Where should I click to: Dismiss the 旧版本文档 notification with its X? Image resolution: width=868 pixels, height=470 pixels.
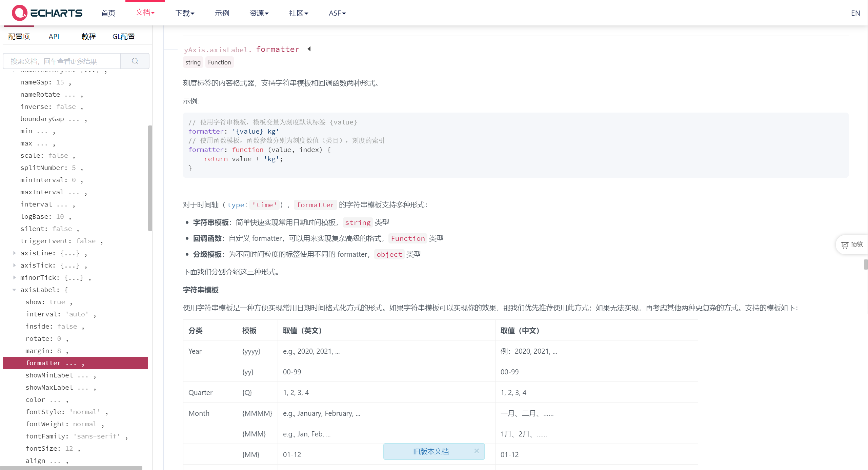click(x=477, y=451)
